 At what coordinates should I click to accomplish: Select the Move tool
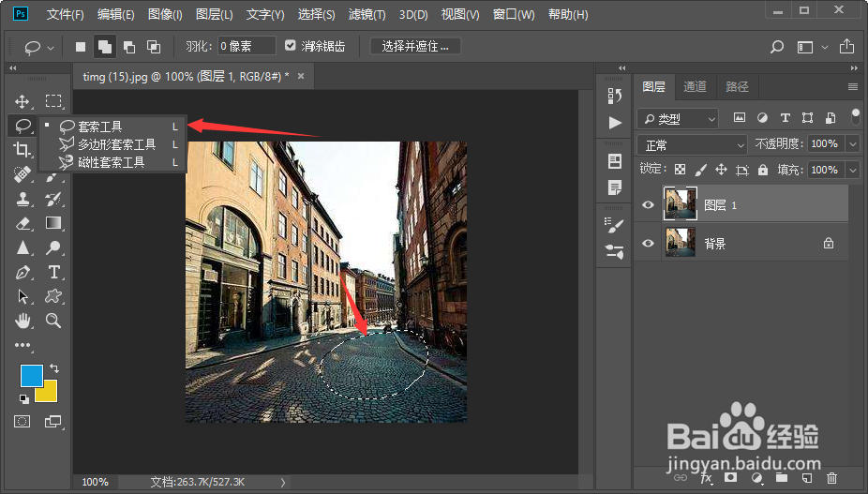(x=22, y=101)
